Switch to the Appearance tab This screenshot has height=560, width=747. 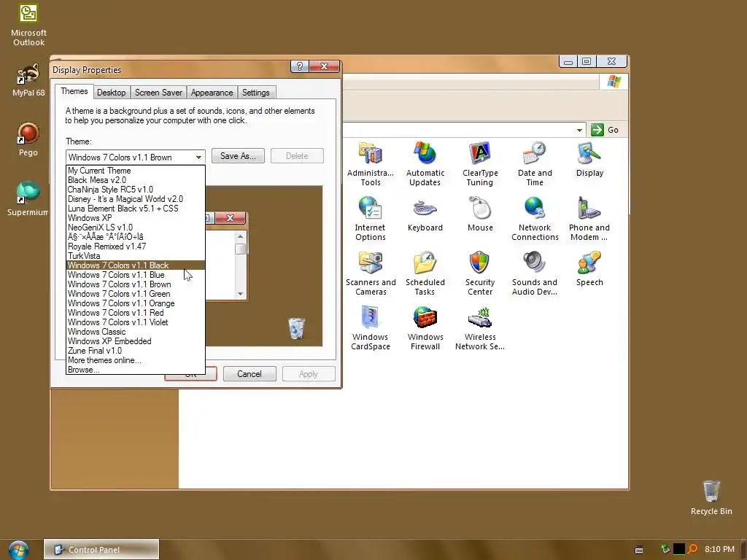pyautogui.click(x=212, y=93)
